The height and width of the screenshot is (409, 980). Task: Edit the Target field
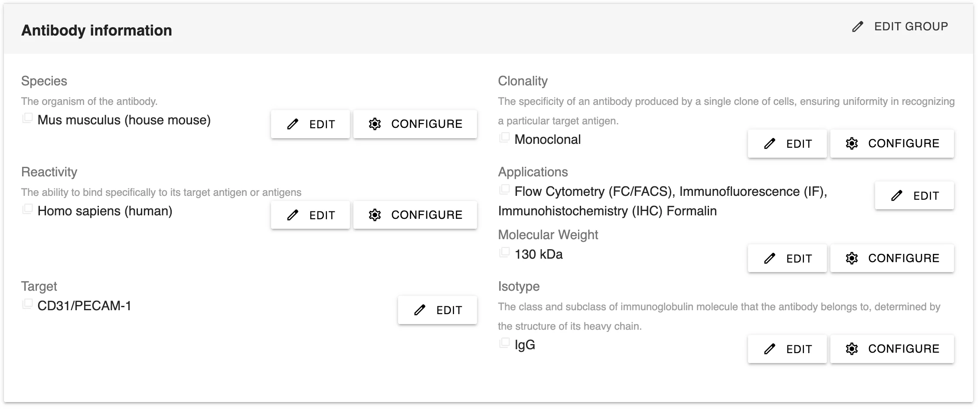[438, 310]
